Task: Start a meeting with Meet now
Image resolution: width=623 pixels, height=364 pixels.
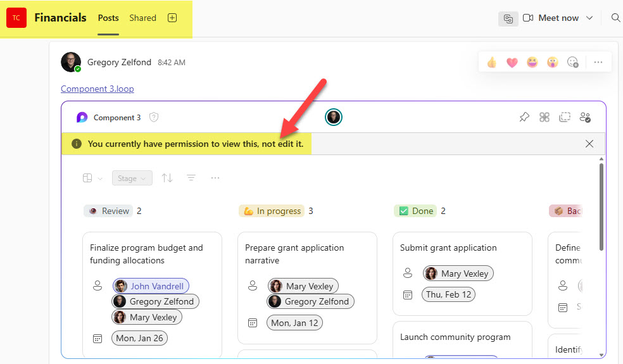Action: [551, 18]
